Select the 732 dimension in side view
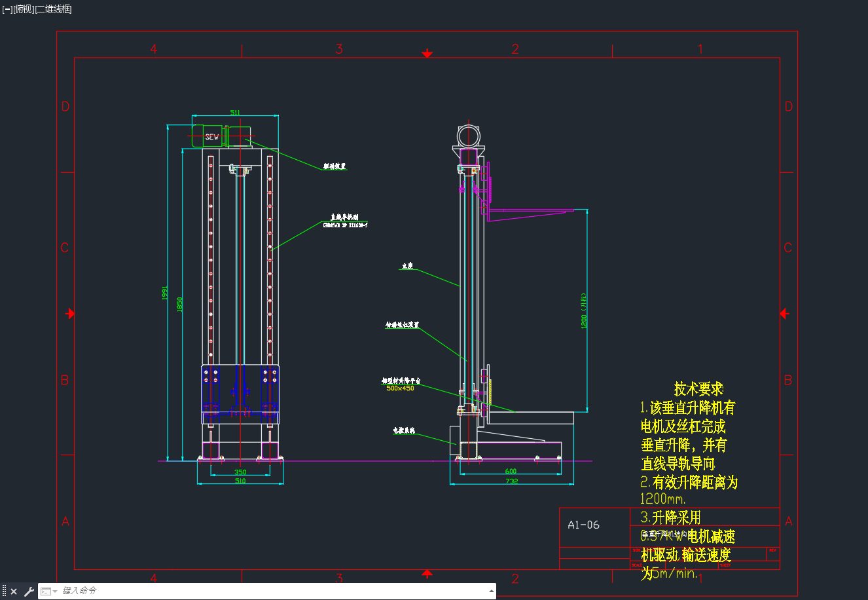The image size is (868, 600). pyautogui.click(x=512, y=481)
